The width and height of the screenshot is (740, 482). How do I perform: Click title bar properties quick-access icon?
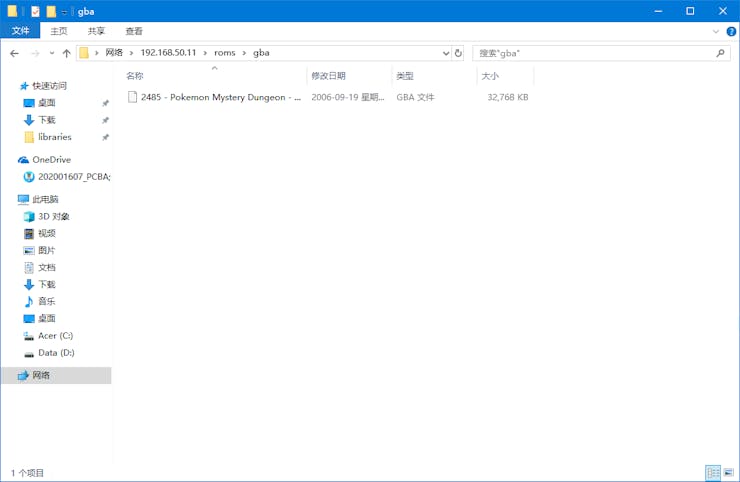[x=35, y=11]
